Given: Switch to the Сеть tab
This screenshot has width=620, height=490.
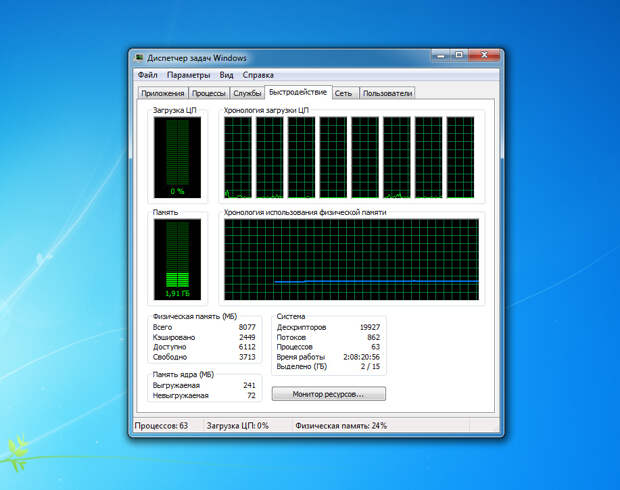Looking at the screenshot, I should [343, 93].
